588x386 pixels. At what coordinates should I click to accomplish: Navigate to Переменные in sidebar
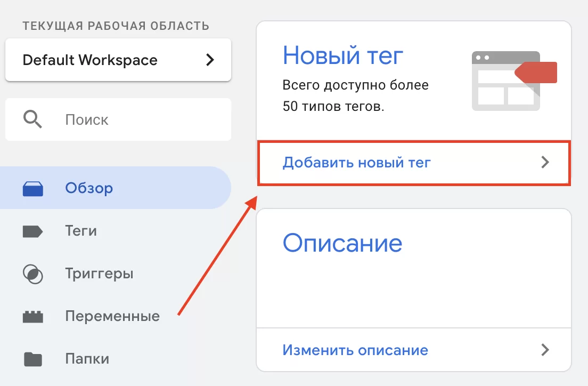(x=112, y=316)
